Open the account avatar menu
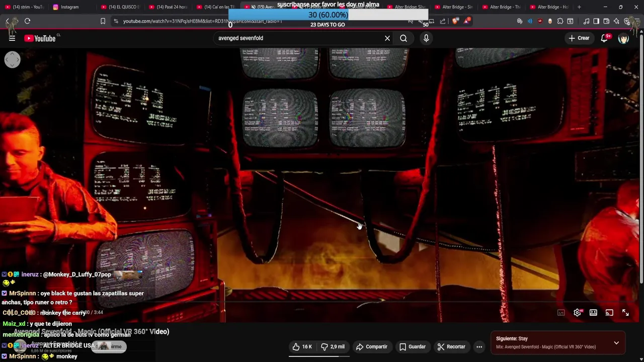 (624, 38)
